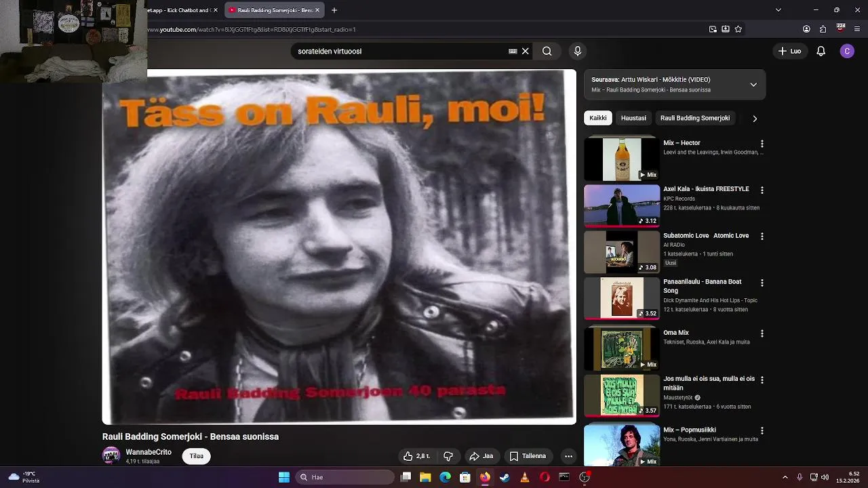This screenshot has height=488, width=868.
Task: Open Microsoft Edge from the taskbar
Action: [x=445, y=477]
